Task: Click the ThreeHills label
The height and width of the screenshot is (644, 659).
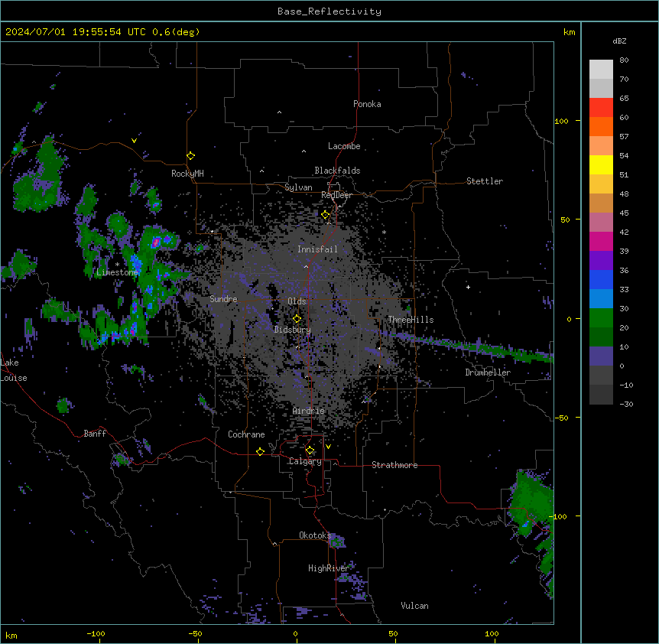Action: pyautogui.click(x=411, y=320)
